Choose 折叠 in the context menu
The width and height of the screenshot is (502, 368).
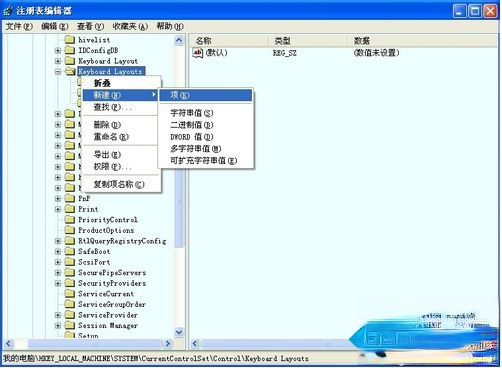[122, 83]
